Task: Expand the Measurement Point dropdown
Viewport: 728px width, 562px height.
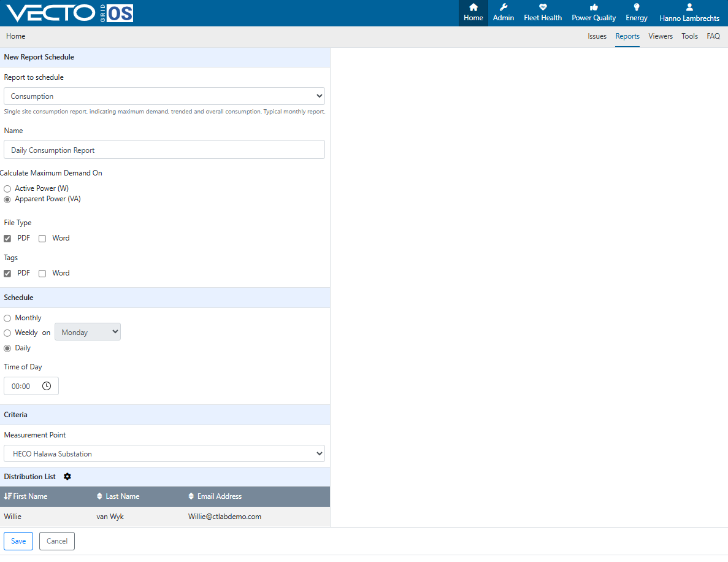Action: 164,454
